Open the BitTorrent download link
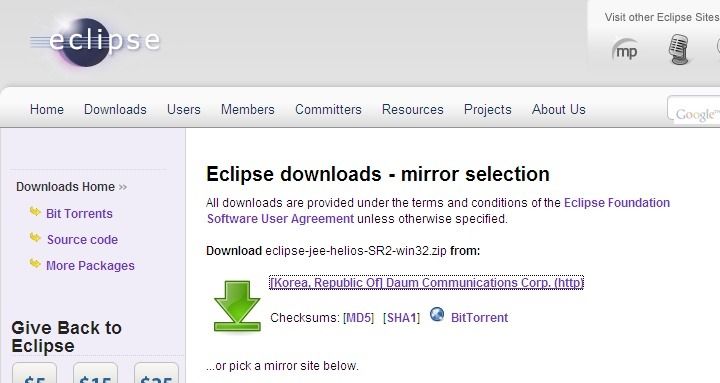 point(479,318)
